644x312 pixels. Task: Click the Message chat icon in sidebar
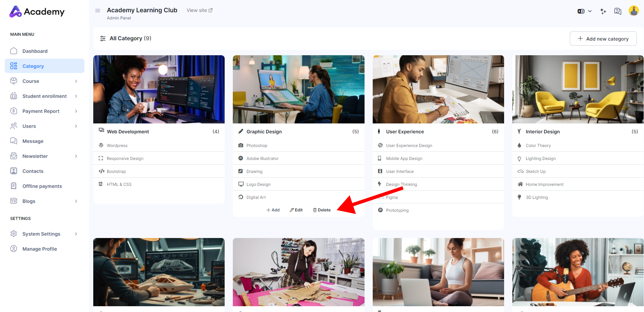pyautogui.click(x=13, y=141)
